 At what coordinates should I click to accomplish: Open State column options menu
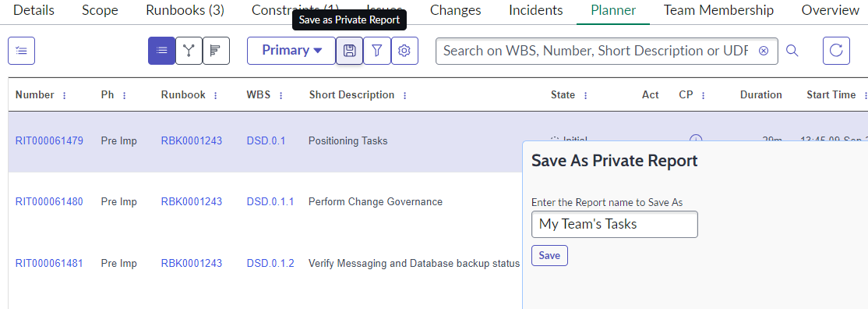click(x=585, y=95)
